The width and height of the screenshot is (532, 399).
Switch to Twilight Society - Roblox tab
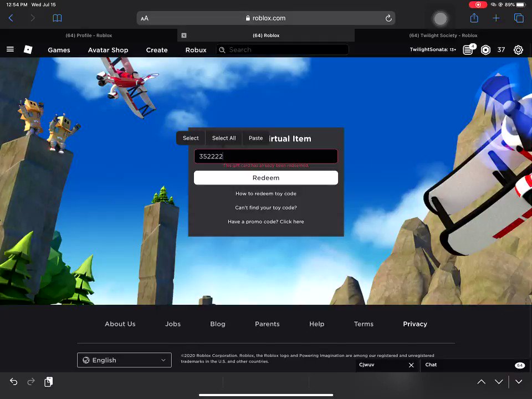[443, 35]
